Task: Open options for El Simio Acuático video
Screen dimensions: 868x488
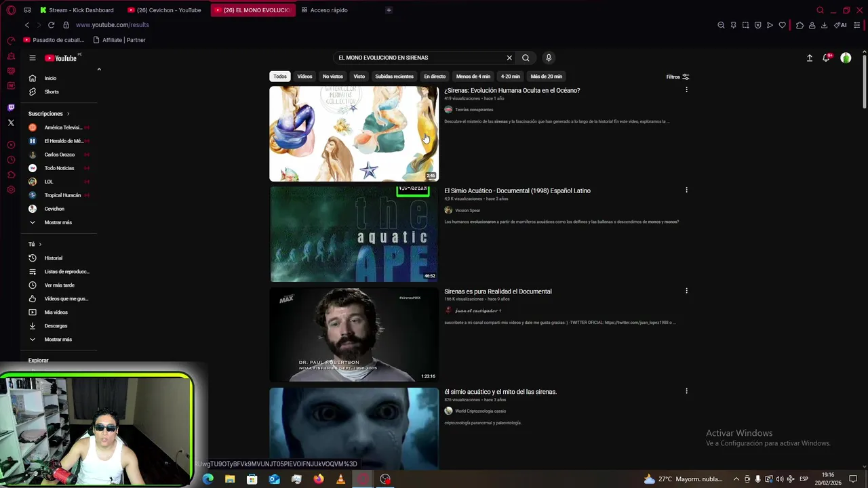Action: [x=686, y=190]
